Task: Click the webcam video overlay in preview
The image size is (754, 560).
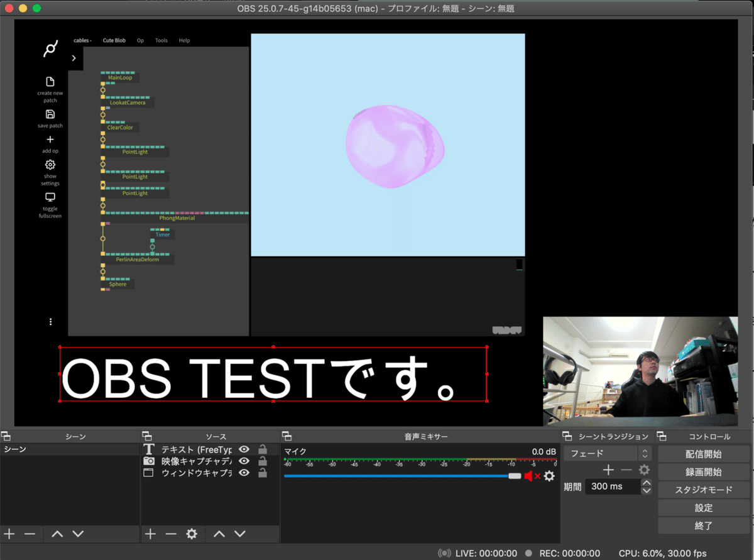Action: 640,371
